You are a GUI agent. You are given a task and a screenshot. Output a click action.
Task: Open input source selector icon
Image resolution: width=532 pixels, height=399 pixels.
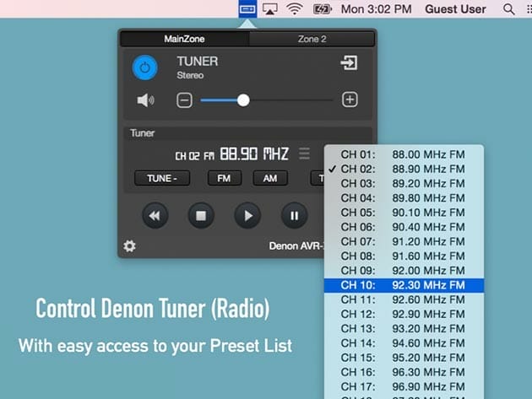click(348, 63)
